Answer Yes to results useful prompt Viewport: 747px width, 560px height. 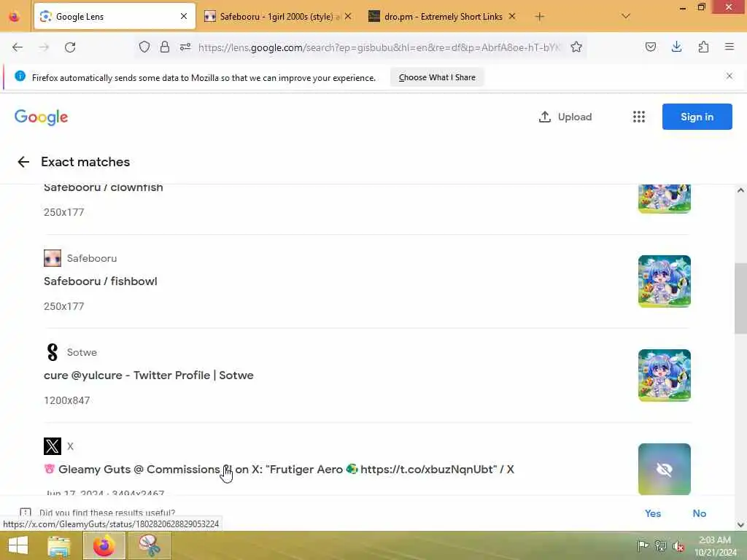[653, 513]
